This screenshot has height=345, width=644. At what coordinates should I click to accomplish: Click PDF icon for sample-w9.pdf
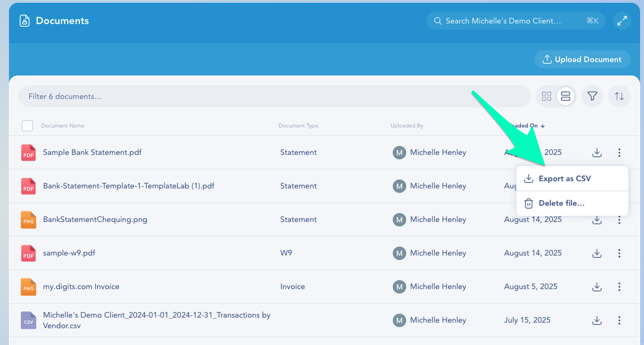coord(29,253)
